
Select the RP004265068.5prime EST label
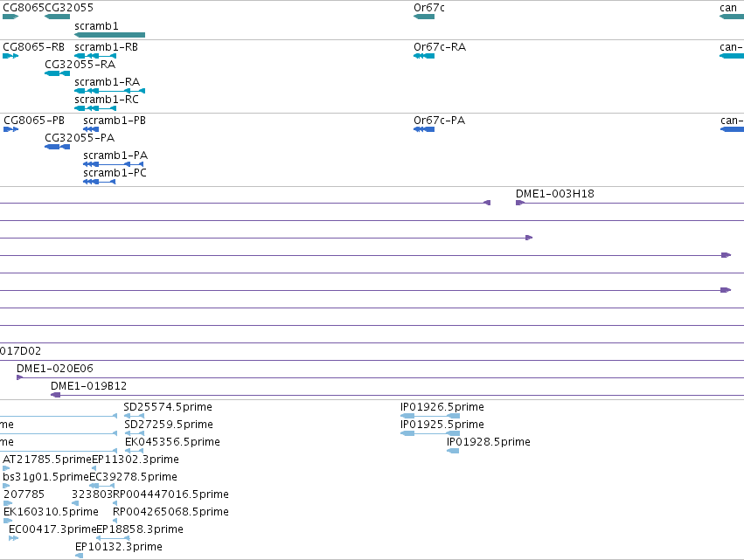(x=170, y=512)
